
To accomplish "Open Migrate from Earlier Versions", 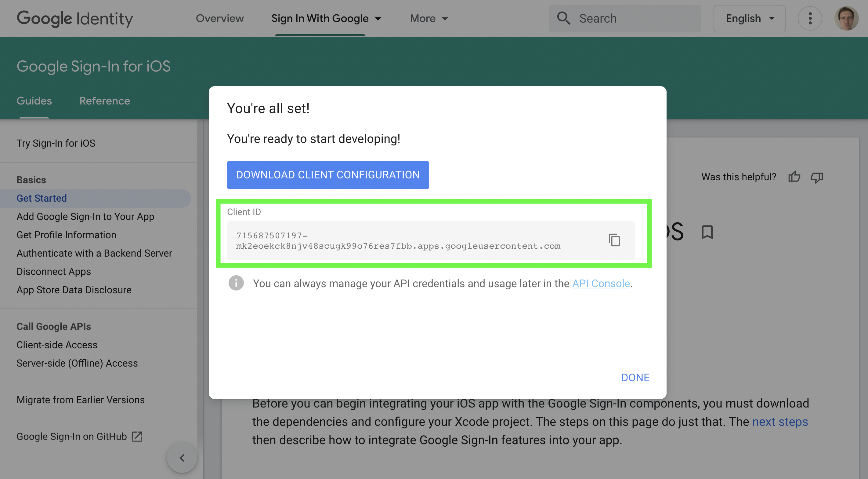I will 81,400.
